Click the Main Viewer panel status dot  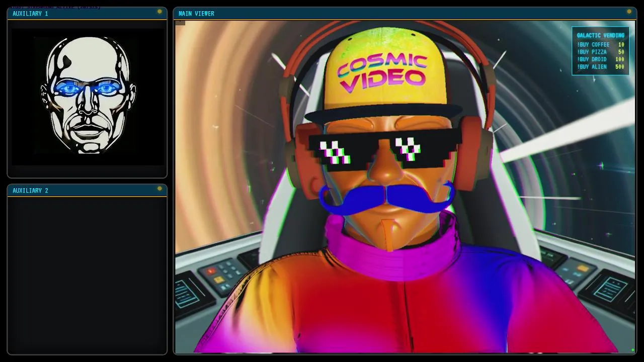[x=629, y=12]
